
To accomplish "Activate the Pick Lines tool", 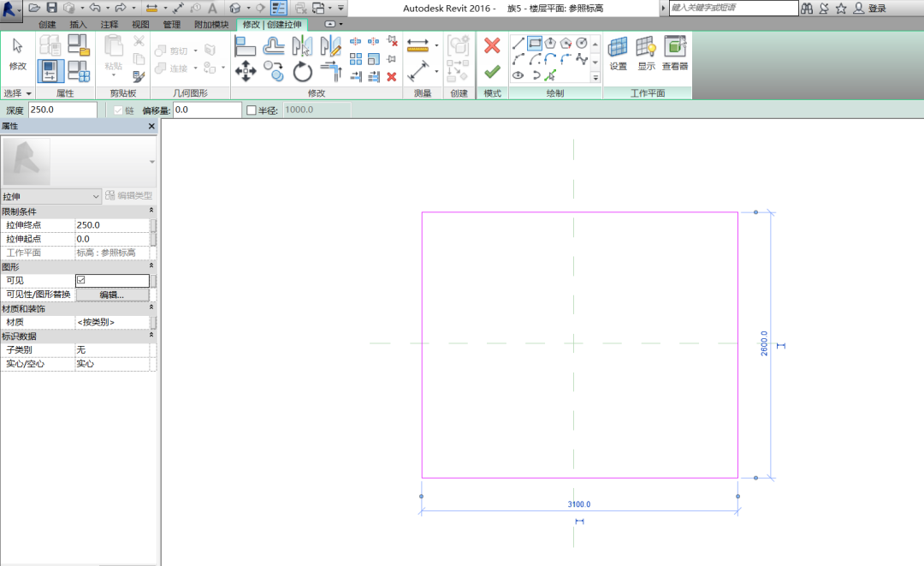I will click(x=550, y=74).
